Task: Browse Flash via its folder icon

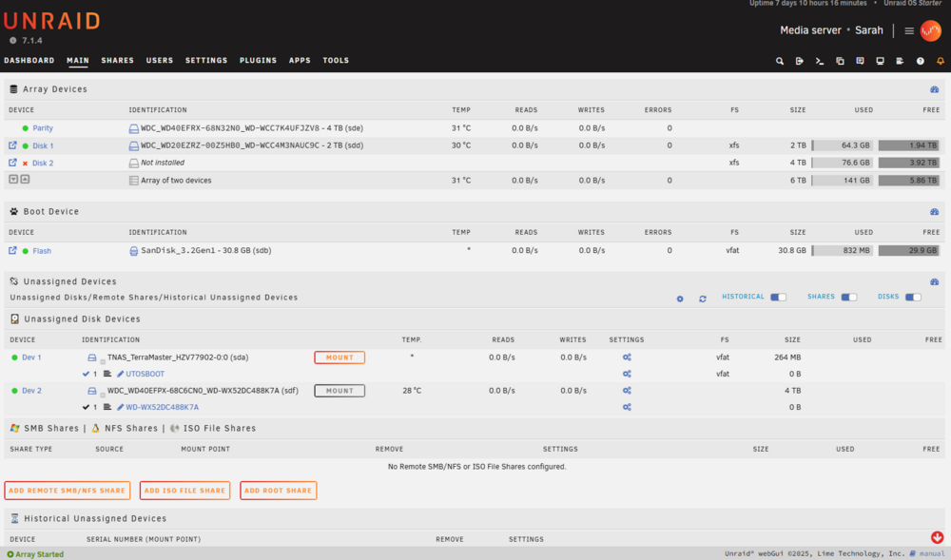Action: point(12,250)
